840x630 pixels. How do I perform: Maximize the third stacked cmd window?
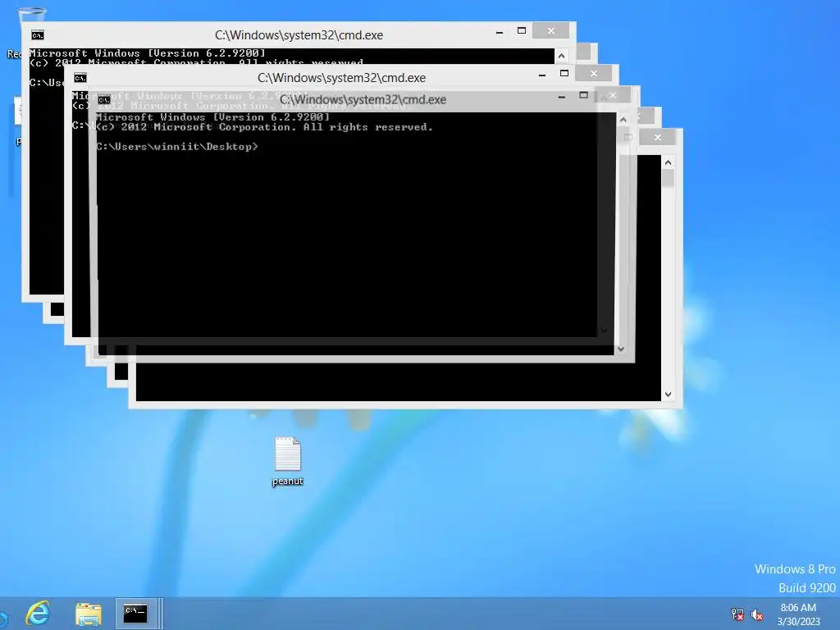(x=564, y=73)
